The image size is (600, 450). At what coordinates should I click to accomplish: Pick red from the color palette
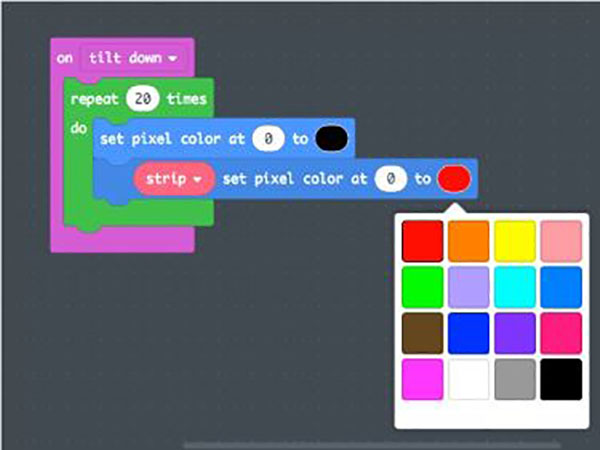[422, 241]
